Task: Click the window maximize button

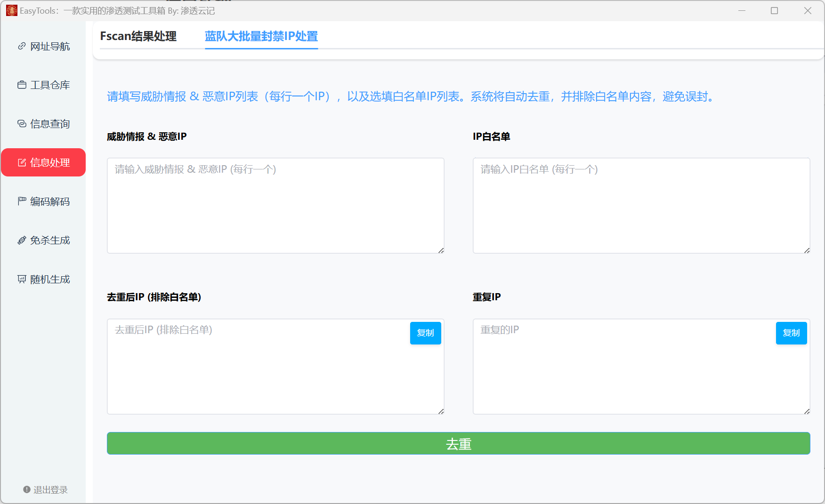Action: pos(774,10)
